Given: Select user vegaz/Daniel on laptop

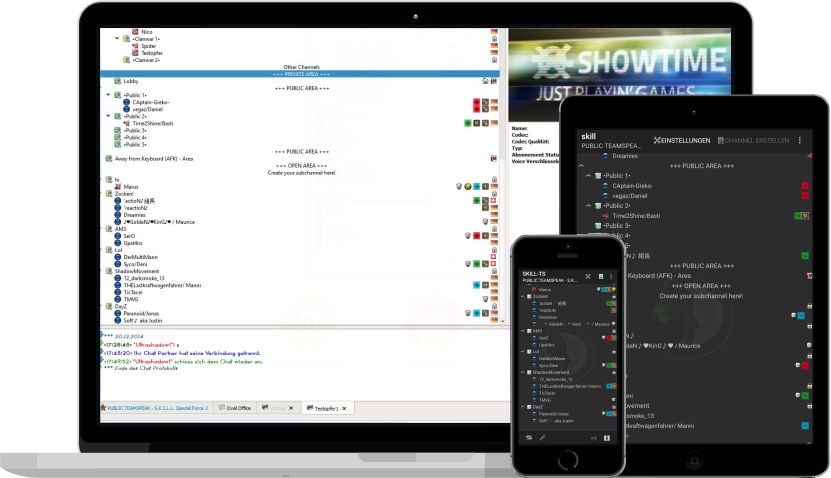Looking at the screenshot, I should coord(147,109).
